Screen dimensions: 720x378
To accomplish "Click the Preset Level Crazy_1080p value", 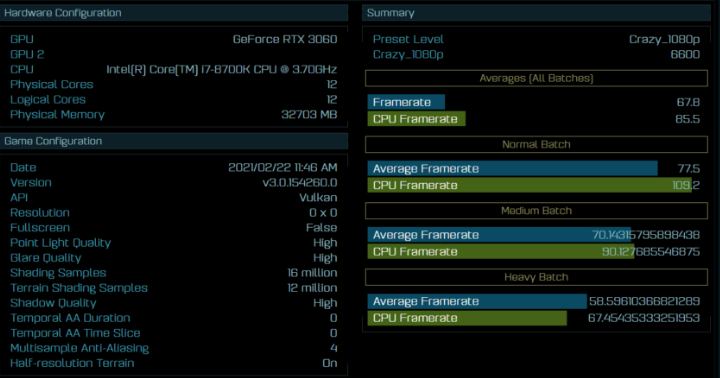I will [664, 39].
